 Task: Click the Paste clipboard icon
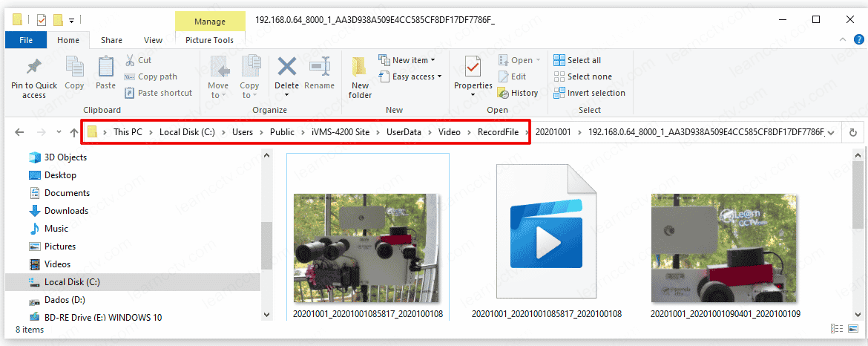click(x=105, y=68)
